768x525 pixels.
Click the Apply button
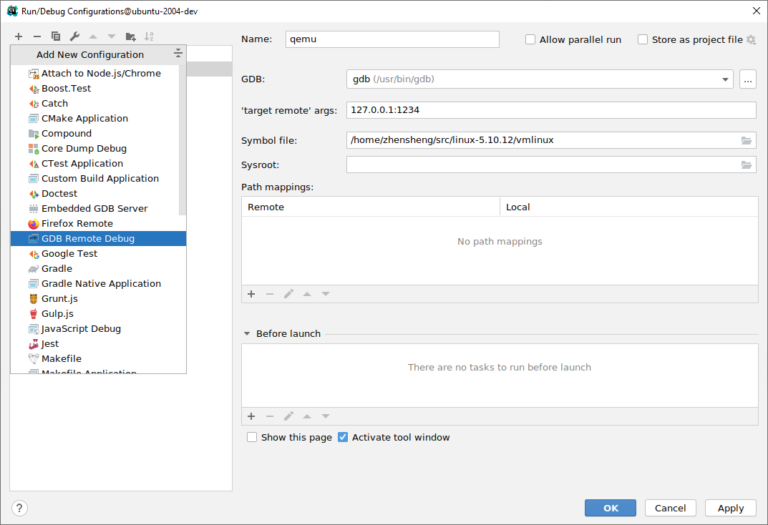(731, 508)
